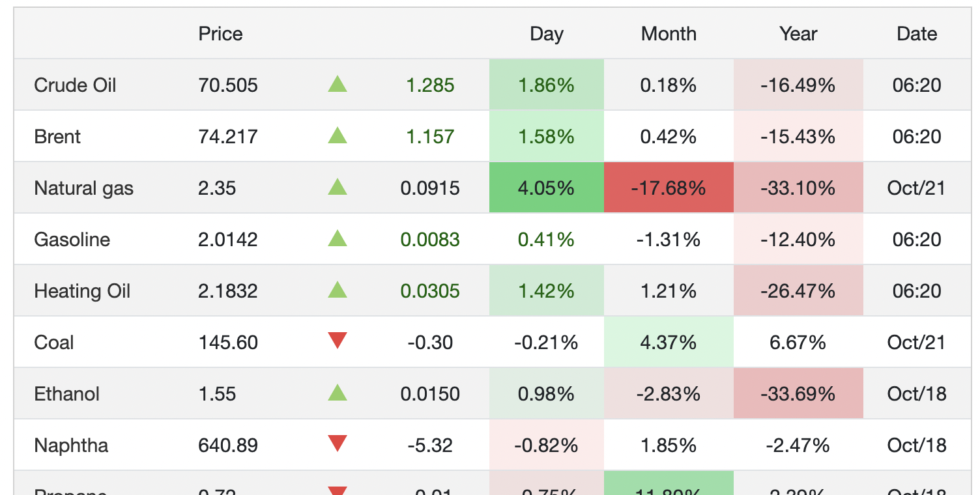Click Naphtha change -5.32
This screenshot has width=980, height=495.
pyautogui.click(x=430, y=445)
